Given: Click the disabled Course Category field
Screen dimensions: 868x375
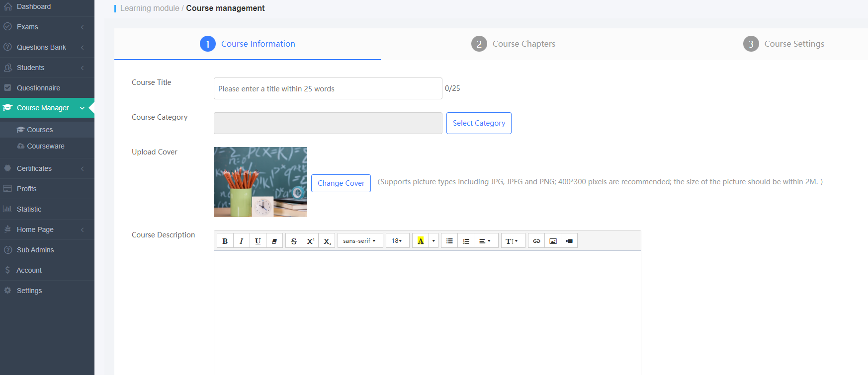Looking at the screenshot, I should (328, 123).
